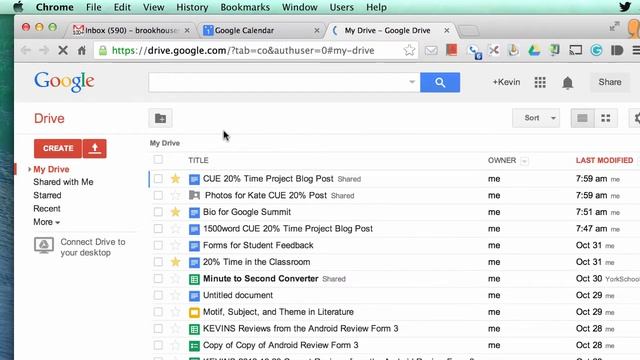
Task: Open Shared with Me in sidebar
Action: click(63, 182)
